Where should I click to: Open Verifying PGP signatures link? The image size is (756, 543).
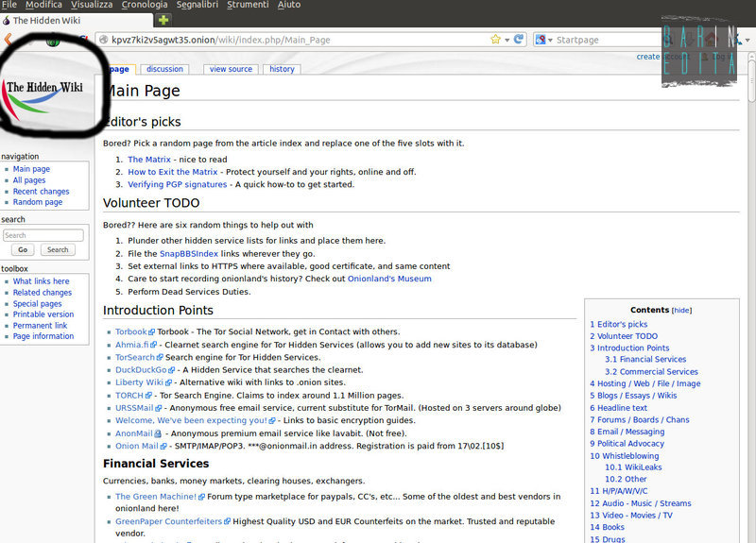[x=177, y=184]
